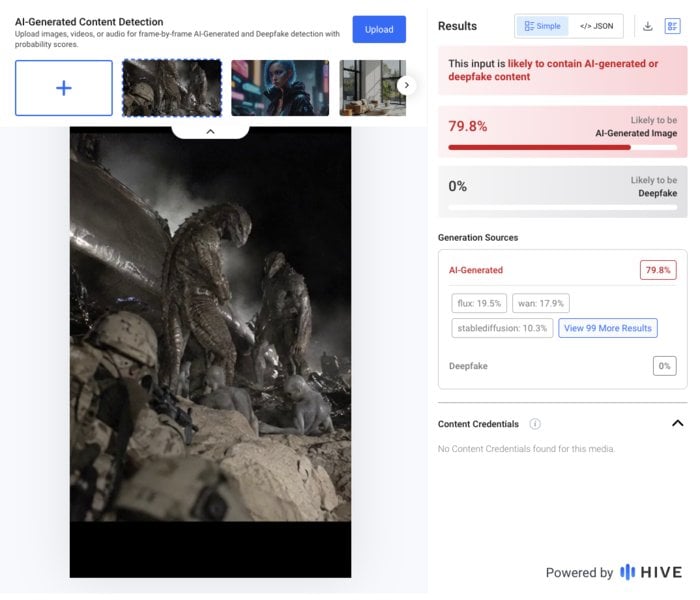Click the Deepfake probability bar

coord(562,208)
